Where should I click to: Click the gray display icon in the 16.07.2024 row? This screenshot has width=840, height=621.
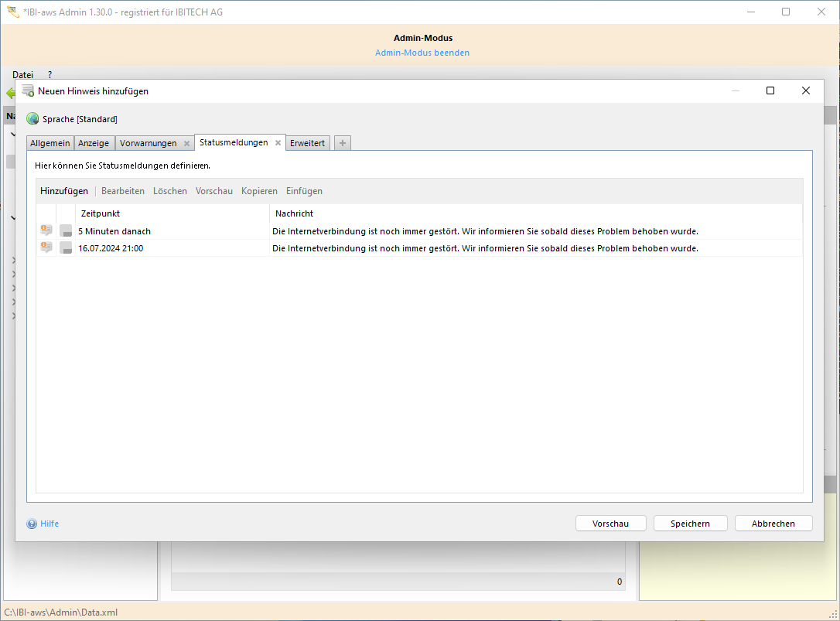pyautogui.click(x=66, y=247)
